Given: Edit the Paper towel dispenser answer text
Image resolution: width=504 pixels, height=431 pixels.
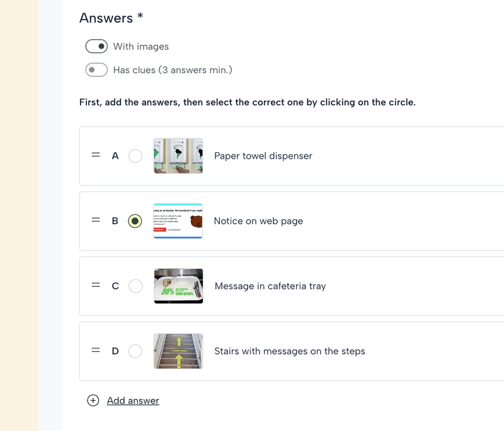Looking at the screenshot, I should pos(263,156).
